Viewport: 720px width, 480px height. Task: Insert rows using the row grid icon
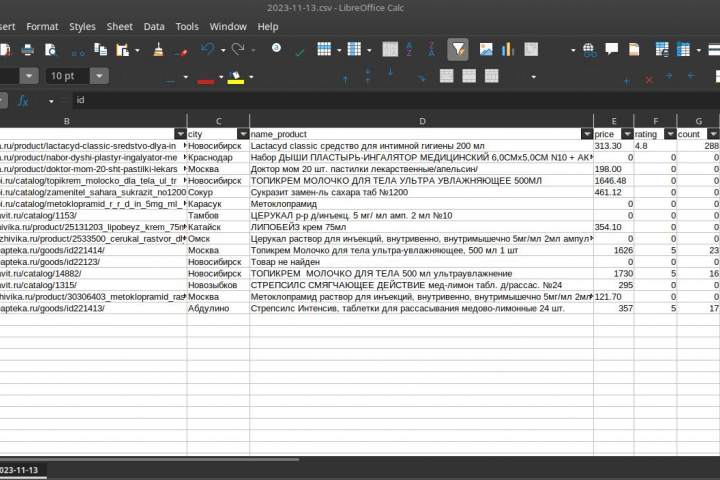pos(324,49)
